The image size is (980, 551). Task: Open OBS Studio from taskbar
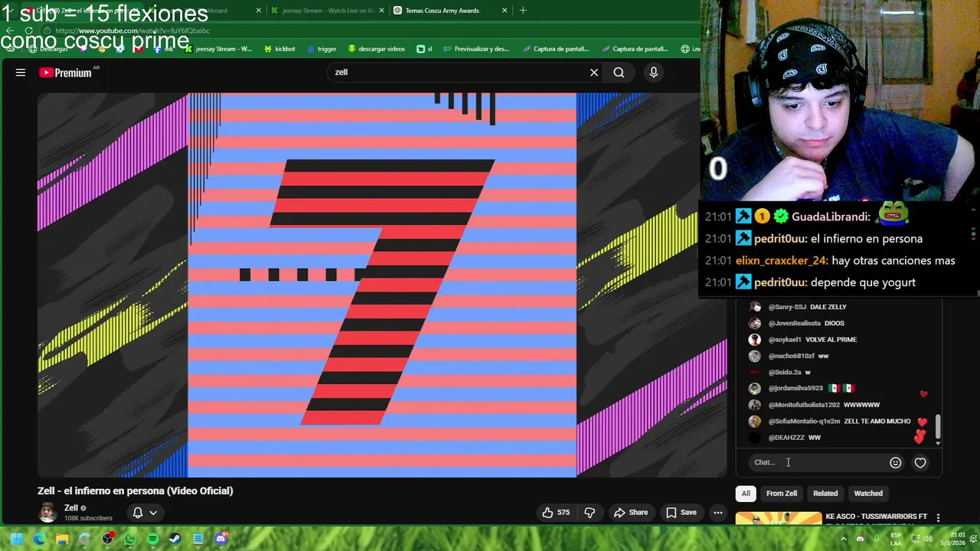107,539
